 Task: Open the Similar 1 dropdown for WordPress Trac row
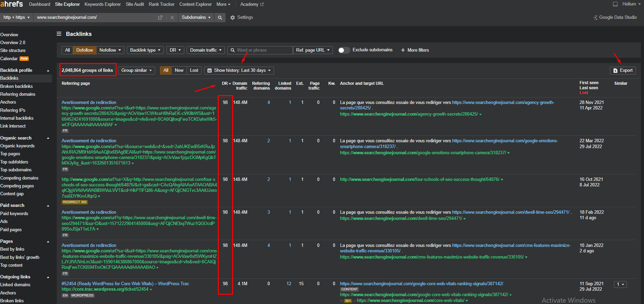(620, 285)
